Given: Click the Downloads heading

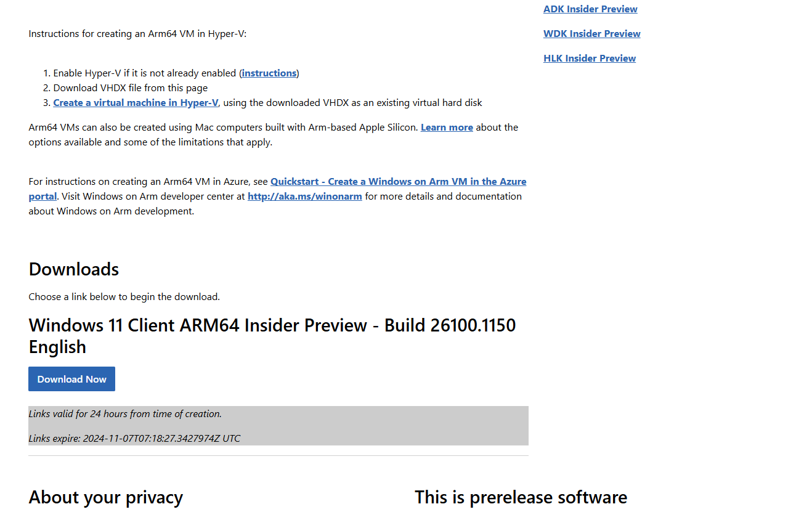Looking at the screenshot, I should (74, 269).
